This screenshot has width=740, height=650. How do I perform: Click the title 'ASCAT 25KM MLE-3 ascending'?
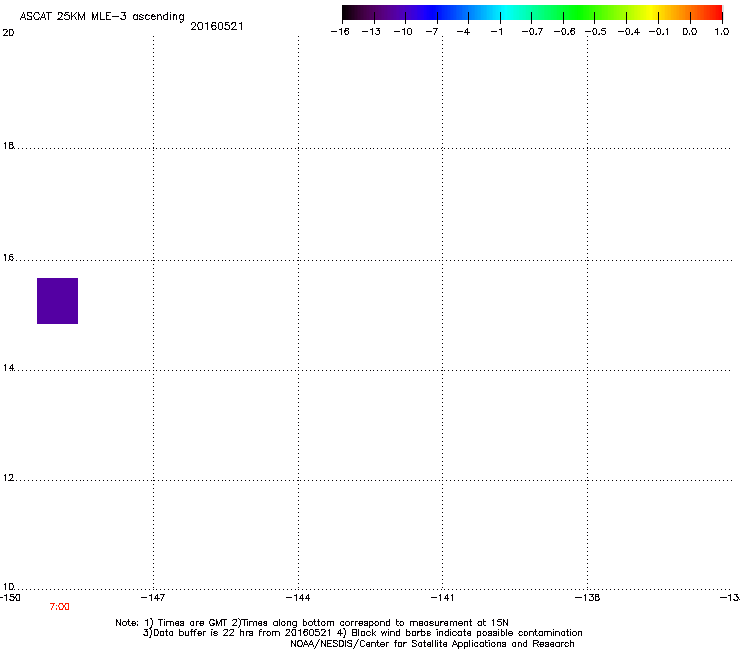(x=102, y=17)
